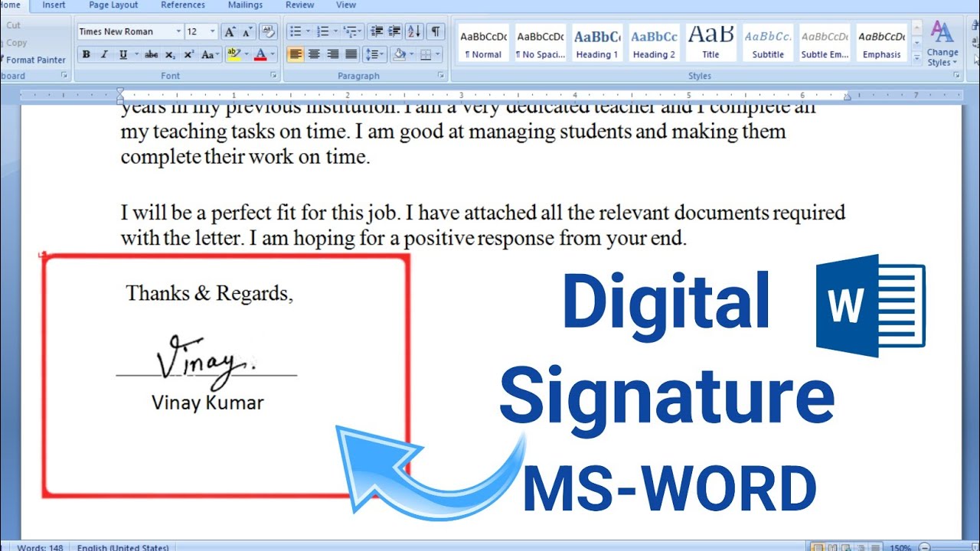Click Change Styles button
The height and width of the screenshot is (551, 980).
942,44
